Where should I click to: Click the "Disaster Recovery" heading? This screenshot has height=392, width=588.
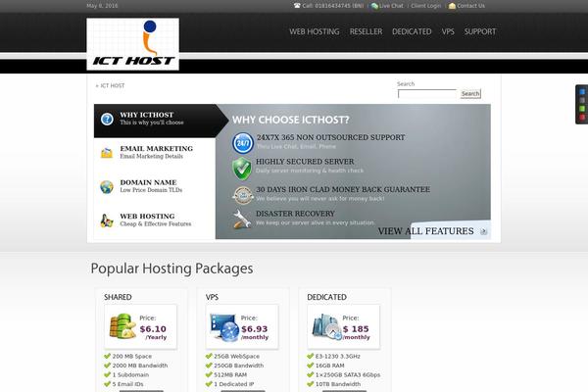point(295,214)
